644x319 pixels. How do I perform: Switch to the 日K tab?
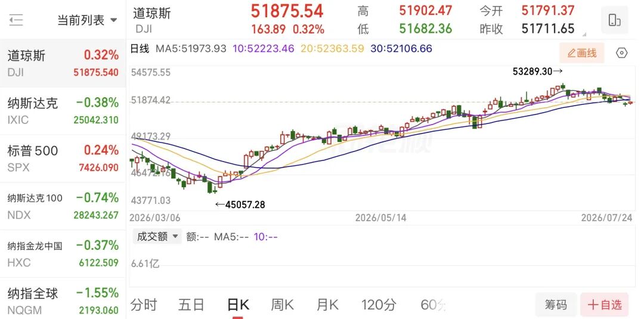pos(238,305)
